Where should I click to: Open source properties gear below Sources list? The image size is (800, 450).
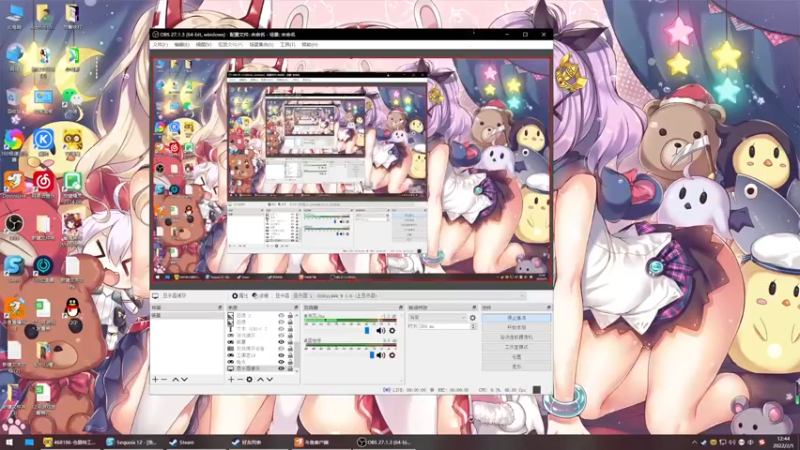click(249, 380)
